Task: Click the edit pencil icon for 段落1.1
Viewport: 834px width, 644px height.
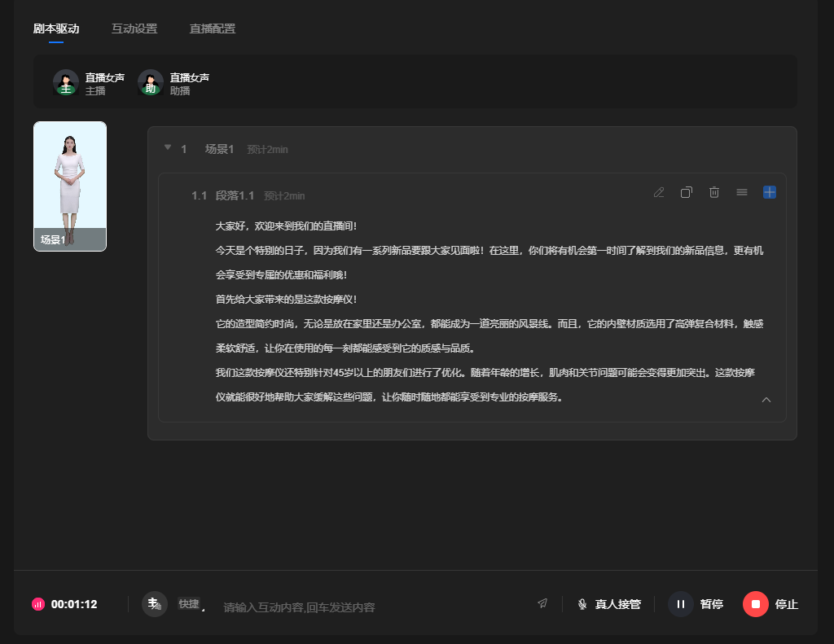Action: click(x=659, y=192)
